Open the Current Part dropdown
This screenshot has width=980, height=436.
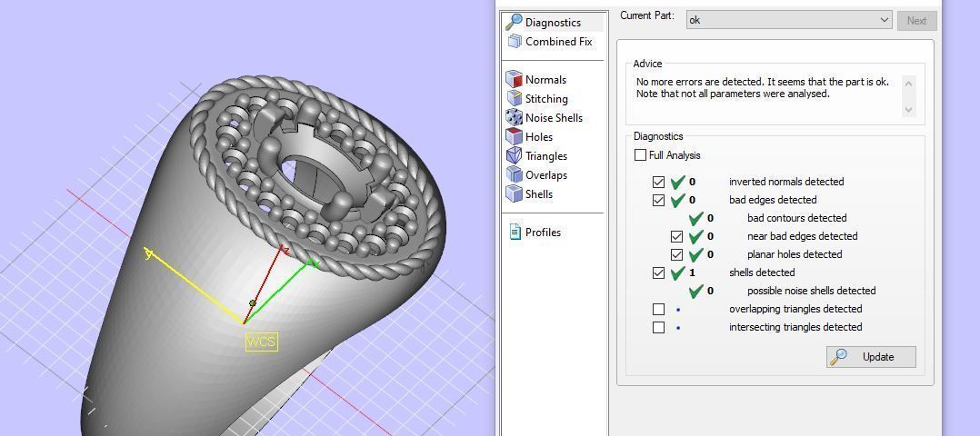pos(789,20)
